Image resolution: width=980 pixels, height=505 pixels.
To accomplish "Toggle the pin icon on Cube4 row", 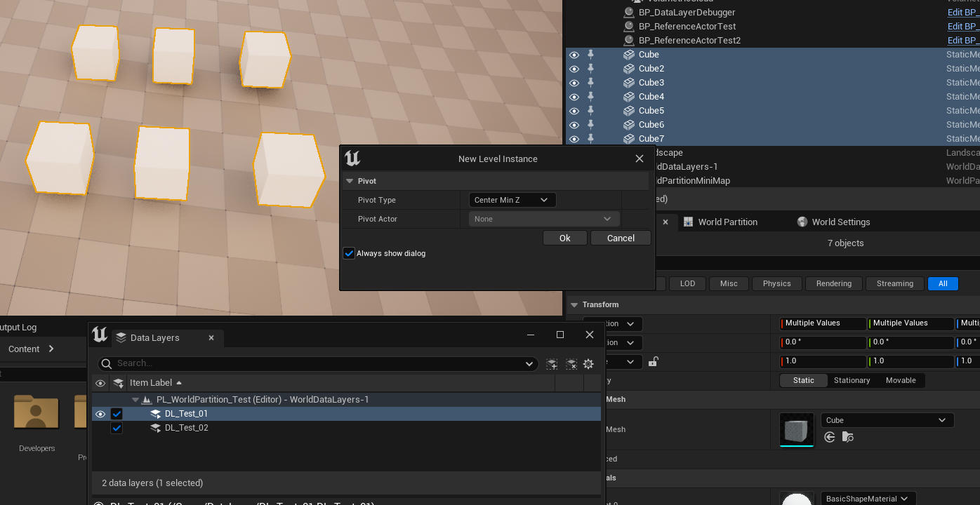I will pyautogui.click(x=590, y=96).
